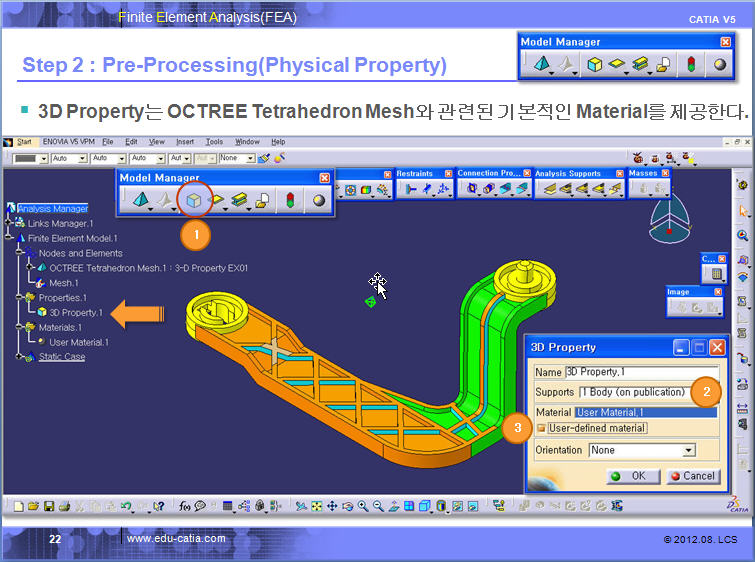The image size is (755, 562).
Task: Open the Tools menu
Action: [214, 142]
